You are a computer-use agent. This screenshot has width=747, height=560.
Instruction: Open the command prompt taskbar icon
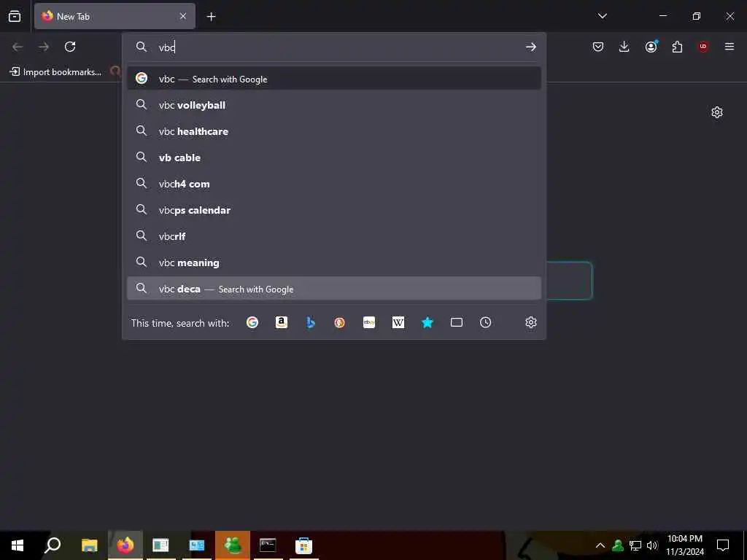(x=268, y=545)
